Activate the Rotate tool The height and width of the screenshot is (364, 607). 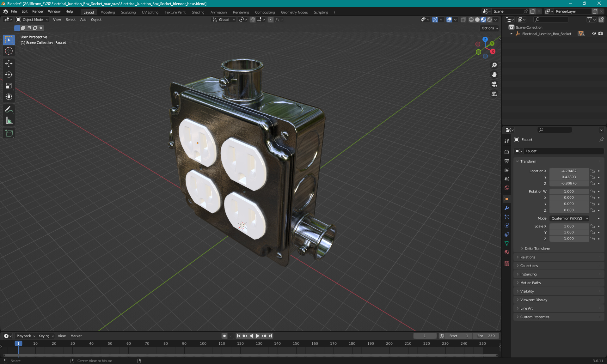click(x=9, y=75)
